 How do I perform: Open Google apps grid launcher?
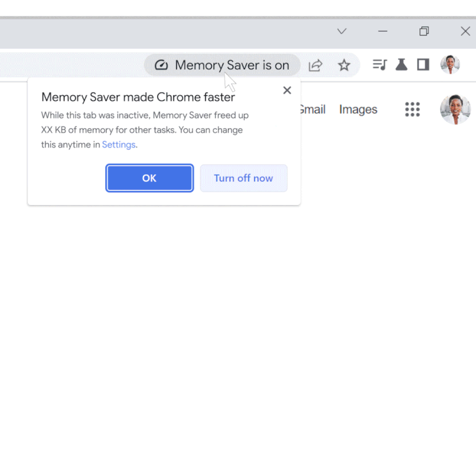[x=413, y=109]
